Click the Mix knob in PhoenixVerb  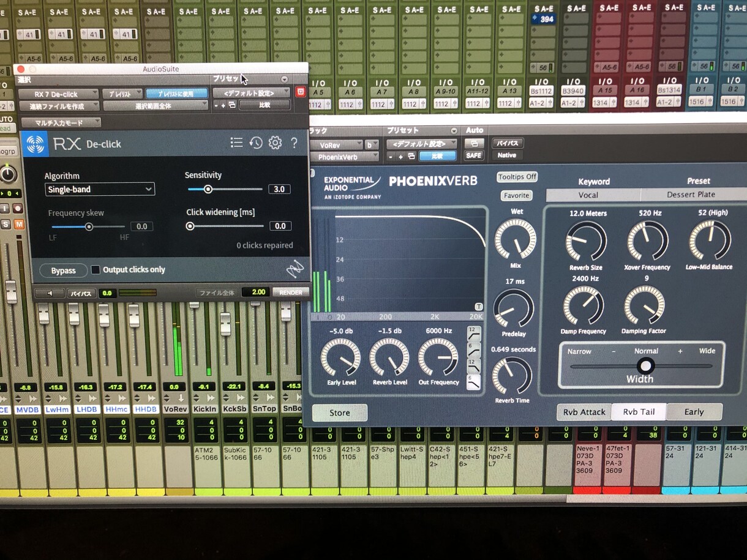click(515, 239)
